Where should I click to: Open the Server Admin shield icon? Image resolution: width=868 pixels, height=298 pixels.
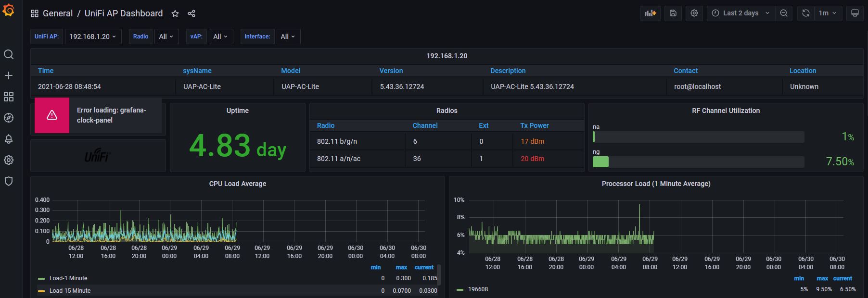point(9,181)
